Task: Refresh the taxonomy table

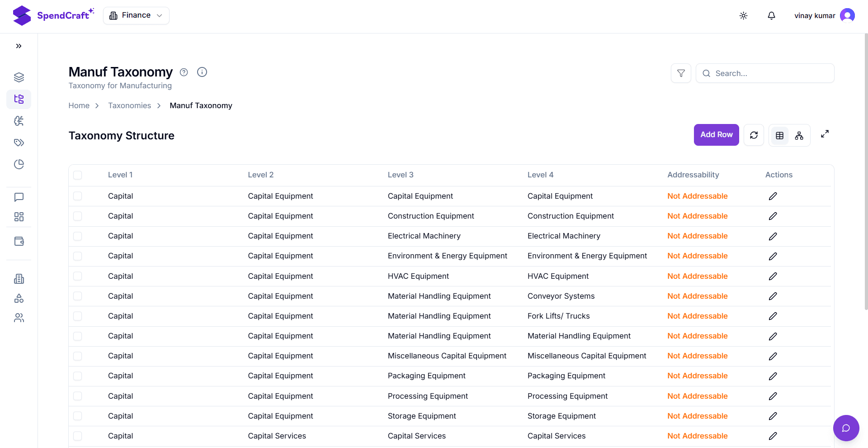Action: pos(754,135)
